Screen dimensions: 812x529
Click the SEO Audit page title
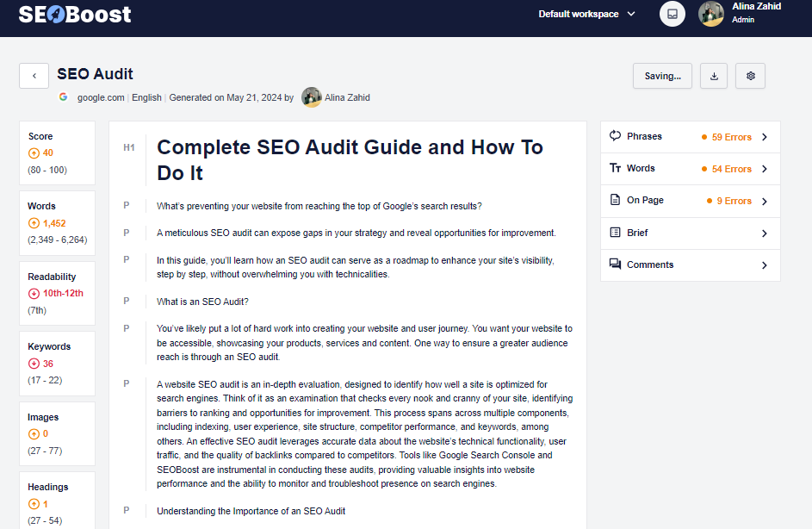(x=95, y=74)
